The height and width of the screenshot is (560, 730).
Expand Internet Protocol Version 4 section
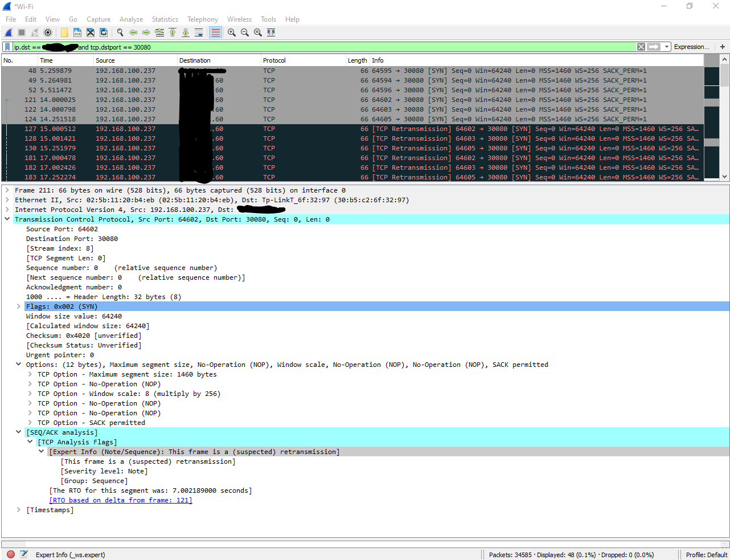7,210
